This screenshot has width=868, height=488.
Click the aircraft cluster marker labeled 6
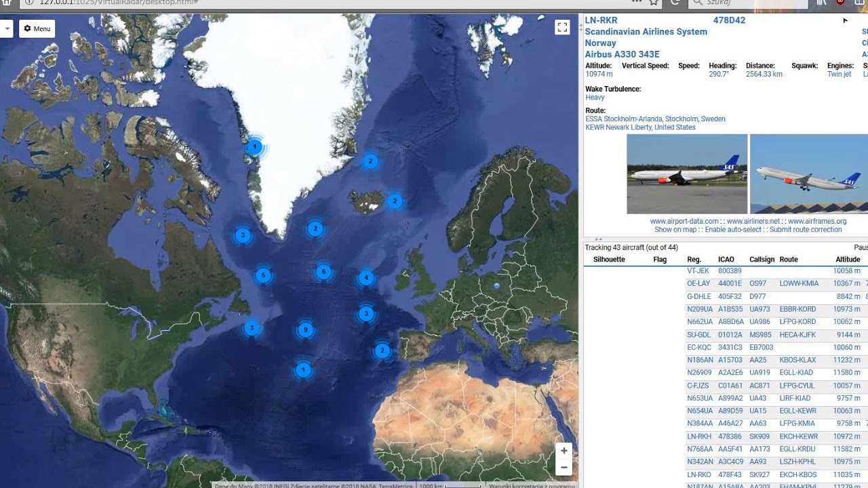[323, 272]
